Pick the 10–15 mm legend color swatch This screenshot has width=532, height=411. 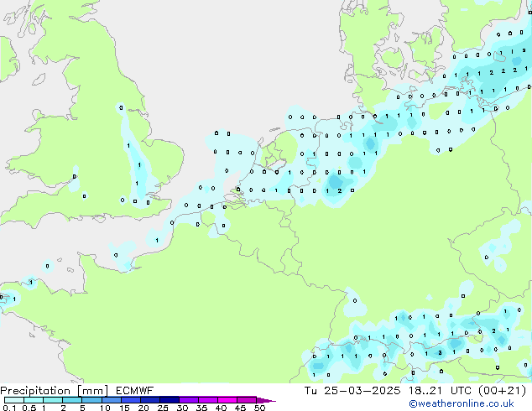coord(112,400)
